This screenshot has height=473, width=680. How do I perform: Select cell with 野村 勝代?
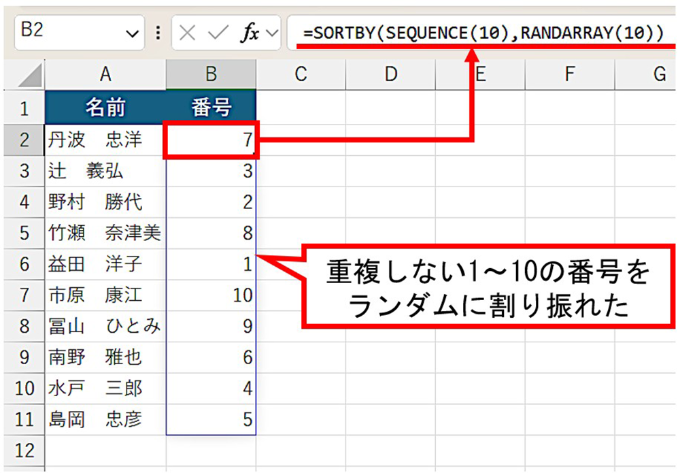pyautogui.click(x=105, y=202)
